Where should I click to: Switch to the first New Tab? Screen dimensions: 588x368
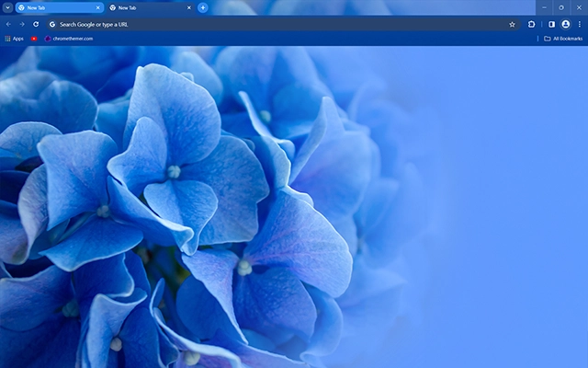click(x=60, y=7)
